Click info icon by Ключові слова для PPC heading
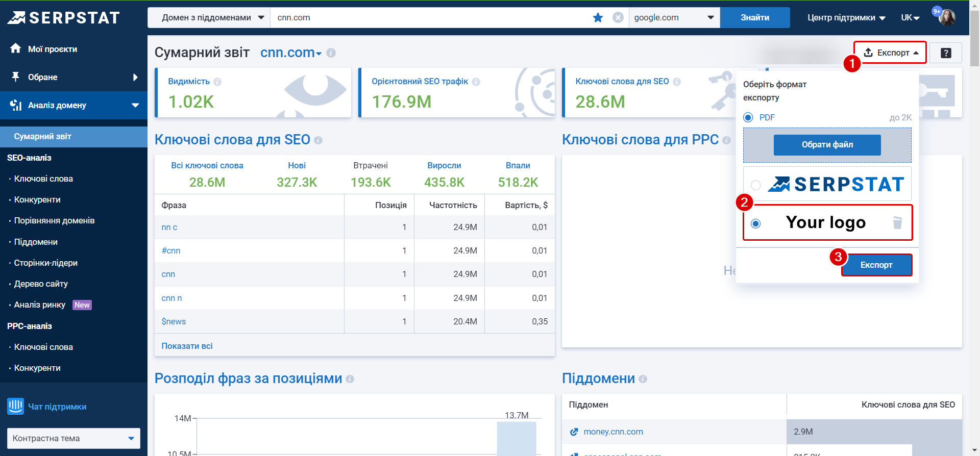This screenshot has width=980, height=456. point(726,140)
